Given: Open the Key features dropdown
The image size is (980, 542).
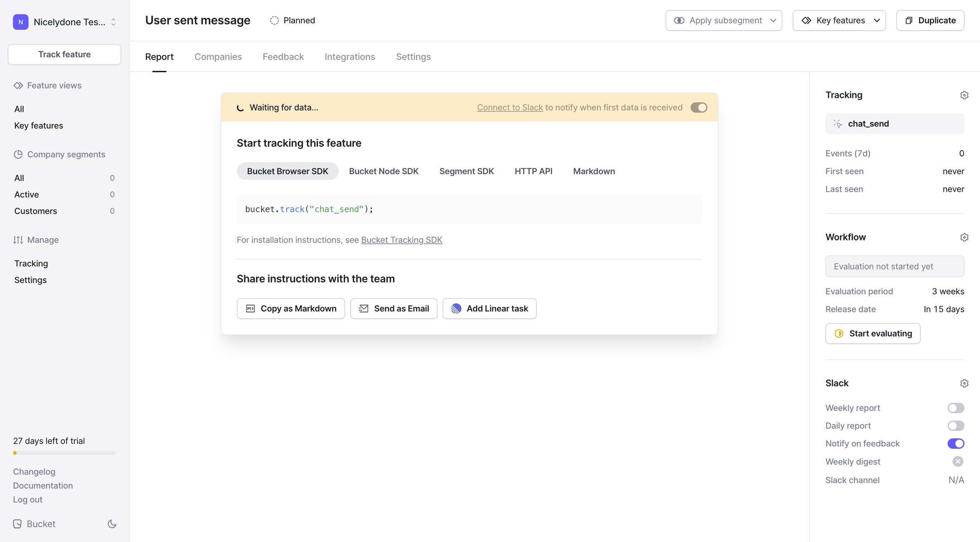Looking at the screenshot, I should (x=839, y=20).
